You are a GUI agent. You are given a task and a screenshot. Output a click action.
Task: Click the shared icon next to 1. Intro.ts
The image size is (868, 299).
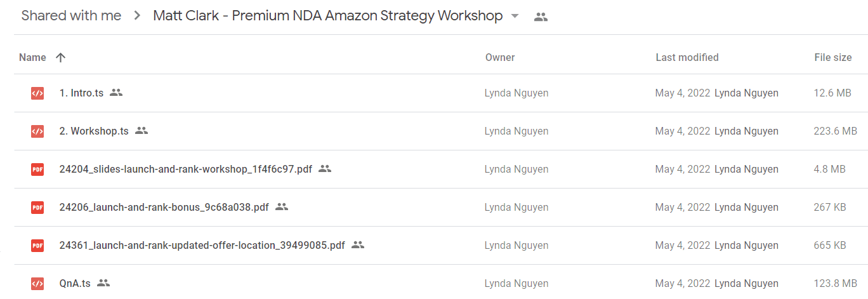(116, 93)
